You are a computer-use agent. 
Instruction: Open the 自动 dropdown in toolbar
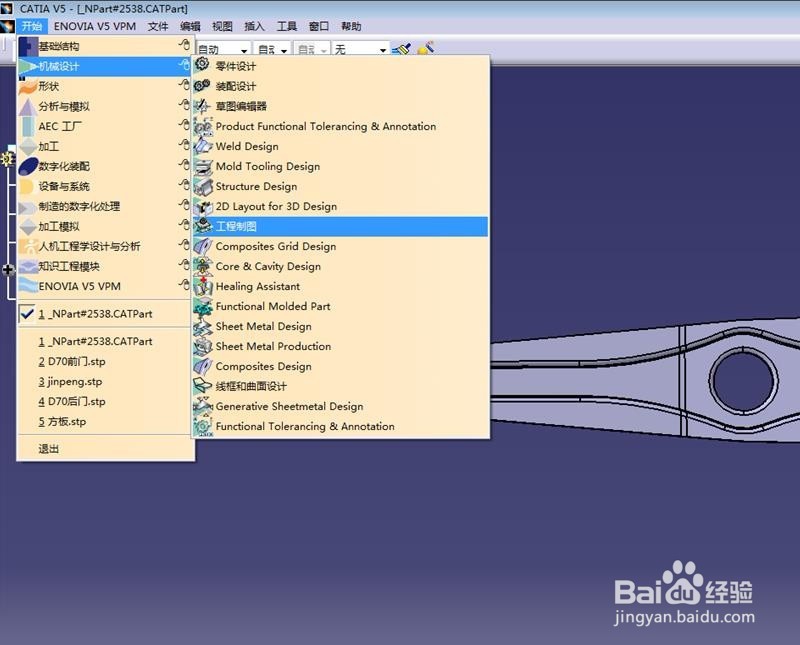(244, 50)
